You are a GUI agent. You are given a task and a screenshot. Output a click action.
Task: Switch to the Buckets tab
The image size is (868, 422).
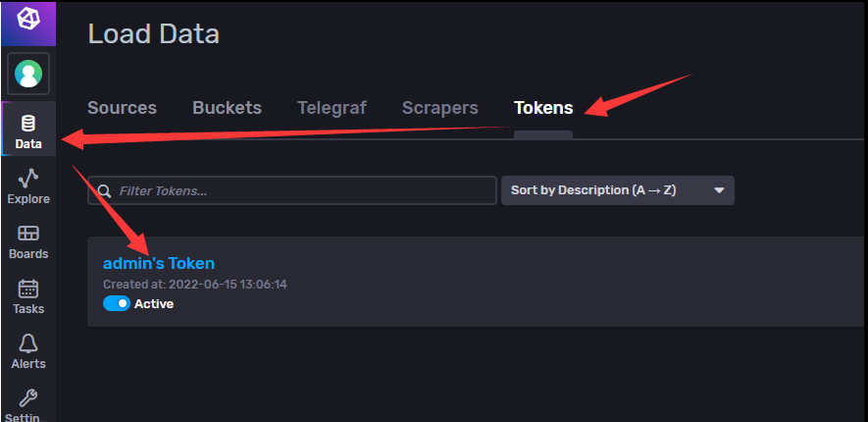tap(227, 107)
